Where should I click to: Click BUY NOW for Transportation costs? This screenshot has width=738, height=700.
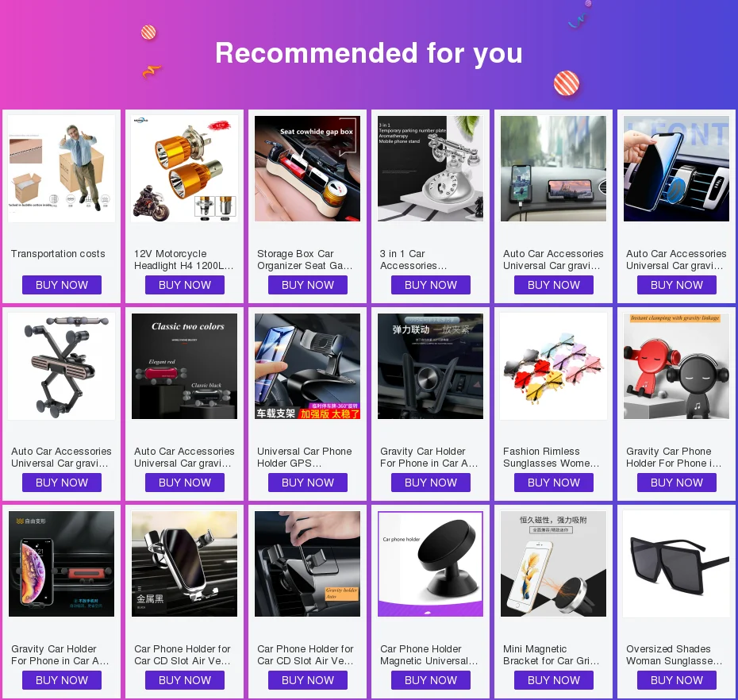(62, 285)
